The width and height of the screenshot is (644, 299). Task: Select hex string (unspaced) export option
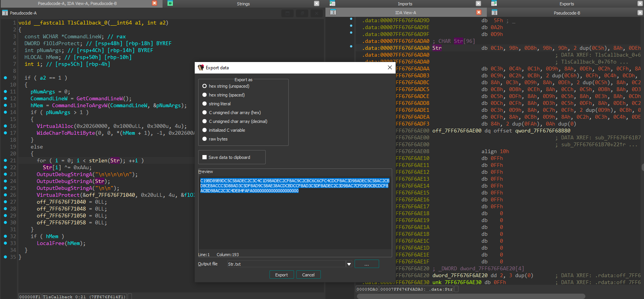pyautogui.click(x=226, y=86)
